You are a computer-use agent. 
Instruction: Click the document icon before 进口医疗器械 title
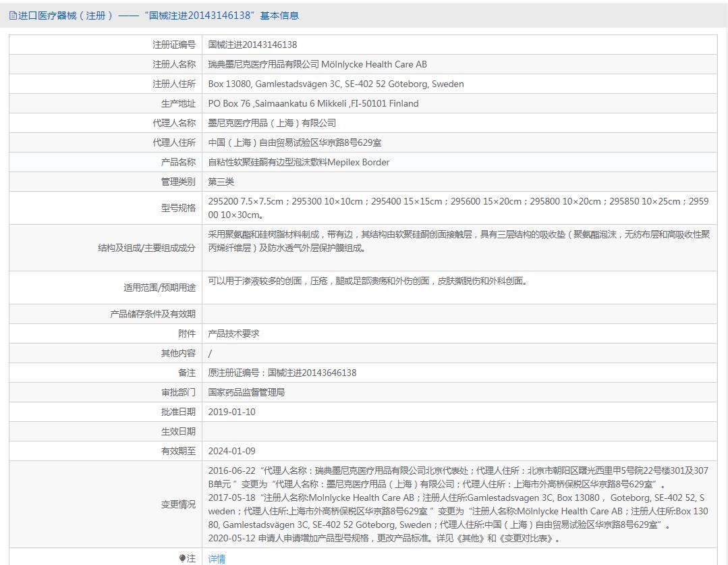(13, 16)
